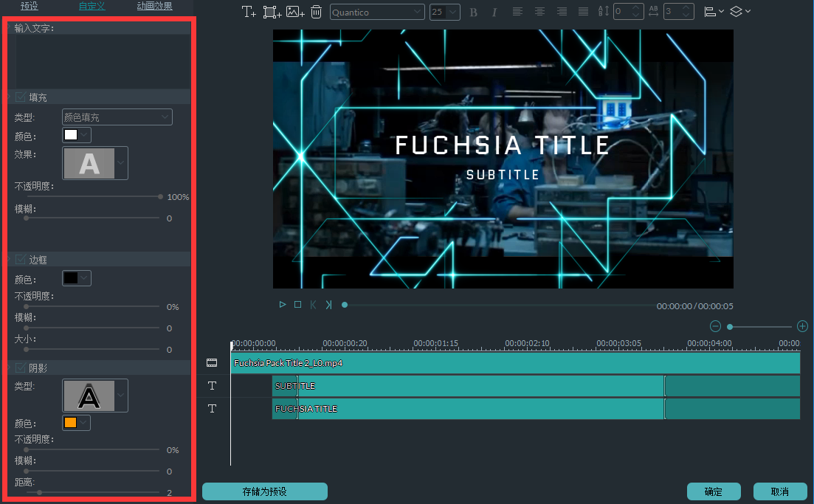This screenshot has height=504, width=814.
Task: Open the Quantico font dropdown
Action: (377, 12)
